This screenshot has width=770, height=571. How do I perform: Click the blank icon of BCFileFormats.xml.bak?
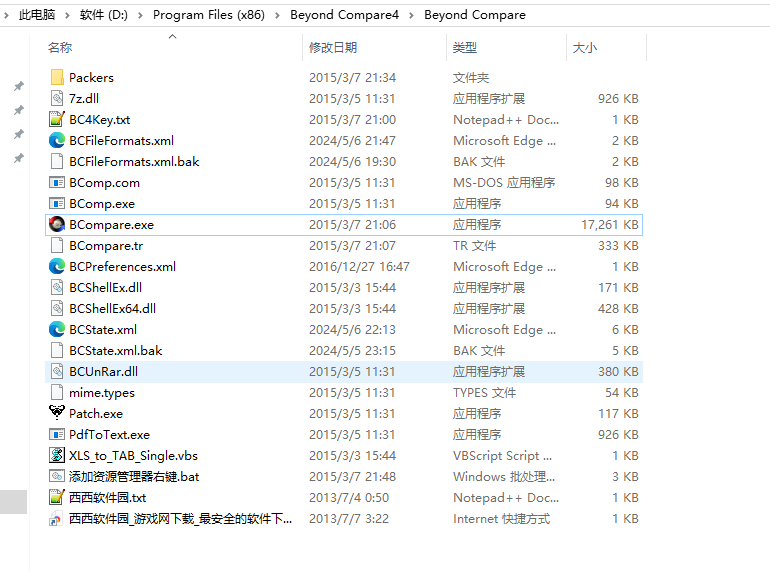coord(57,162)
